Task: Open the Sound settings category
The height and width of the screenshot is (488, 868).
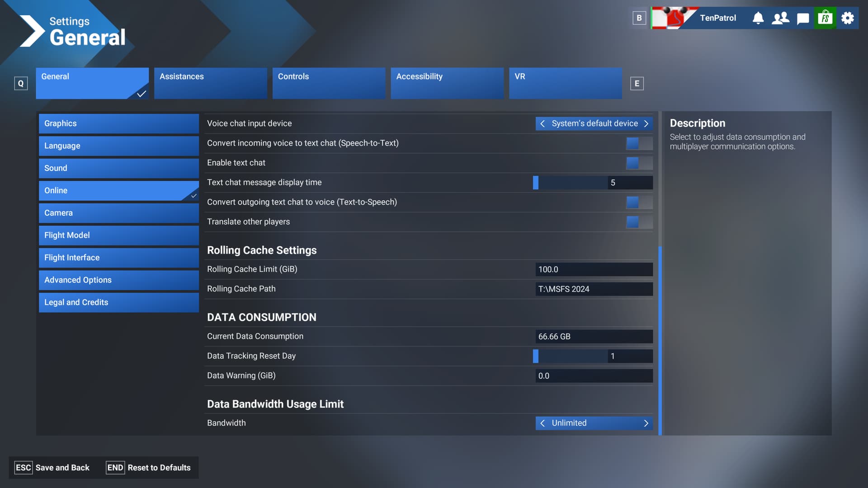Action: (x=118, y=168)
